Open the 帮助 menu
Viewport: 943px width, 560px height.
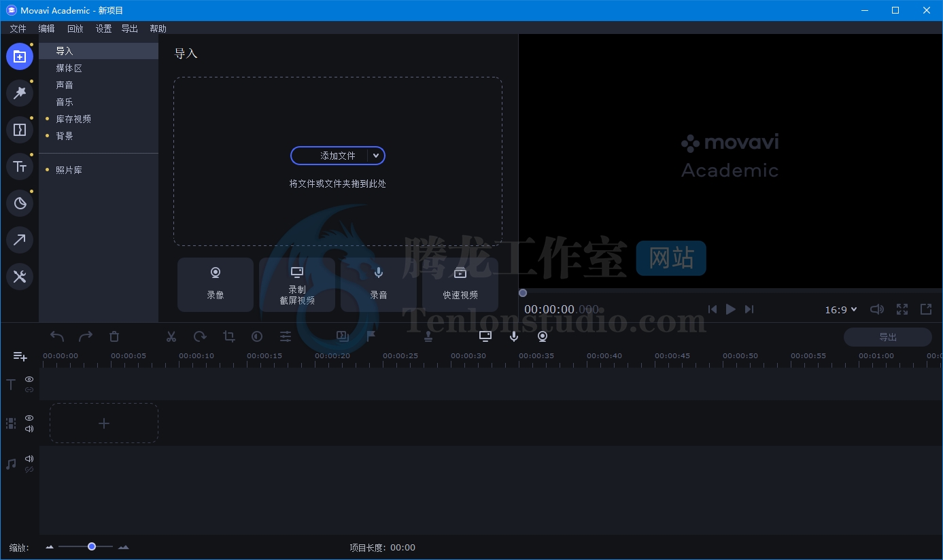[158, 29]
